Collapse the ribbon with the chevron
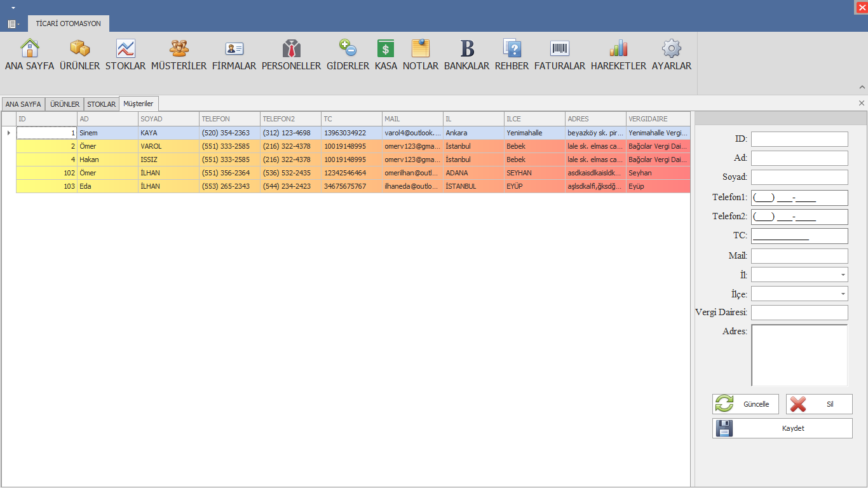 click(x=862, y=87)
